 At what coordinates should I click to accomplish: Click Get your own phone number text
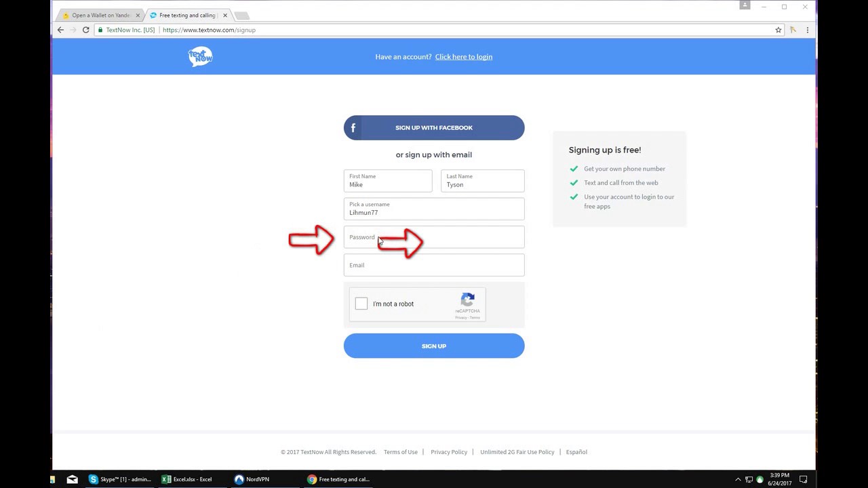pos(625,169)
